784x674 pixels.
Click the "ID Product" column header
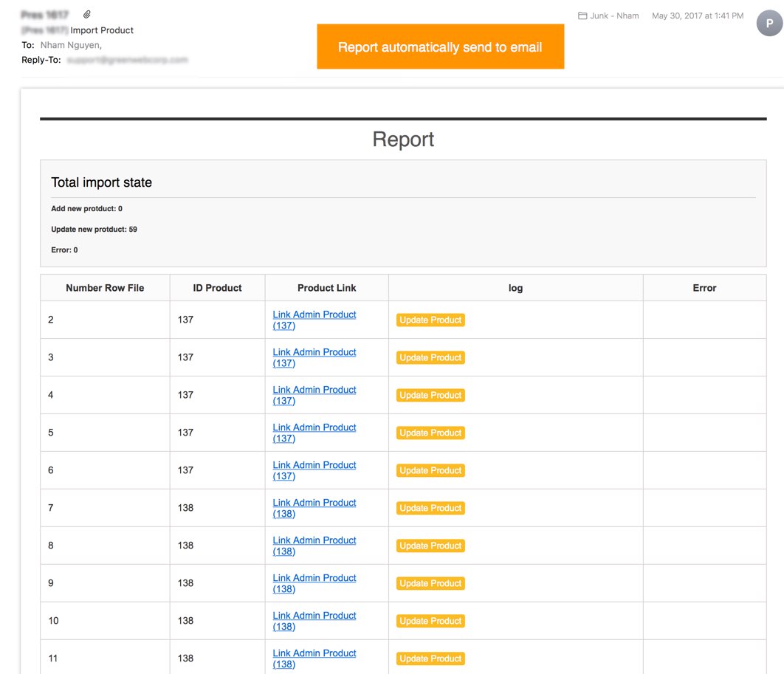pyautogui.click(x=217, y=288)
